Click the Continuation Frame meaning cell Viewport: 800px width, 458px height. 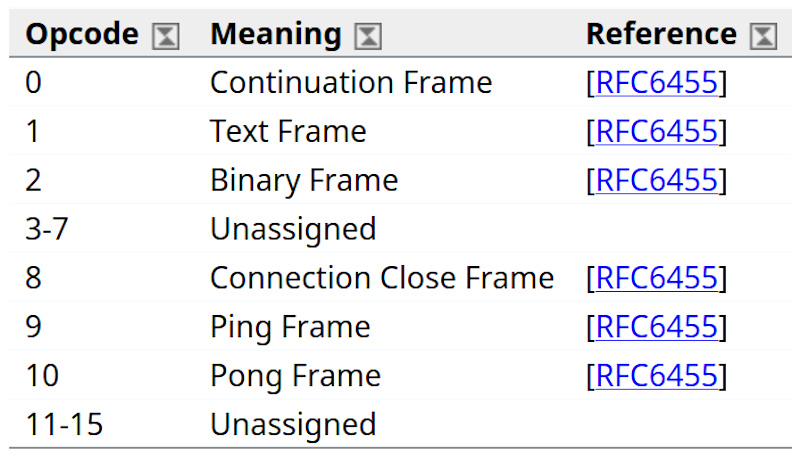tap(351, 83)
